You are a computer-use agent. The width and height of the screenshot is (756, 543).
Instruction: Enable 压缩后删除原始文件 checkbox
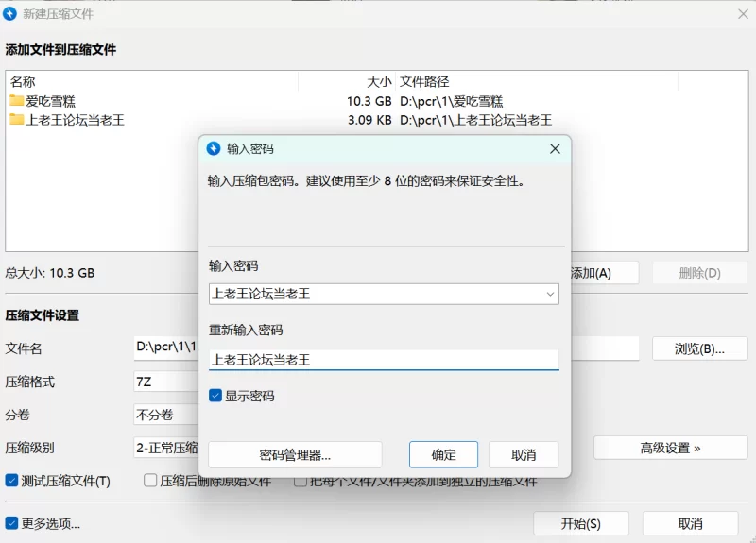tap(150, 481)
